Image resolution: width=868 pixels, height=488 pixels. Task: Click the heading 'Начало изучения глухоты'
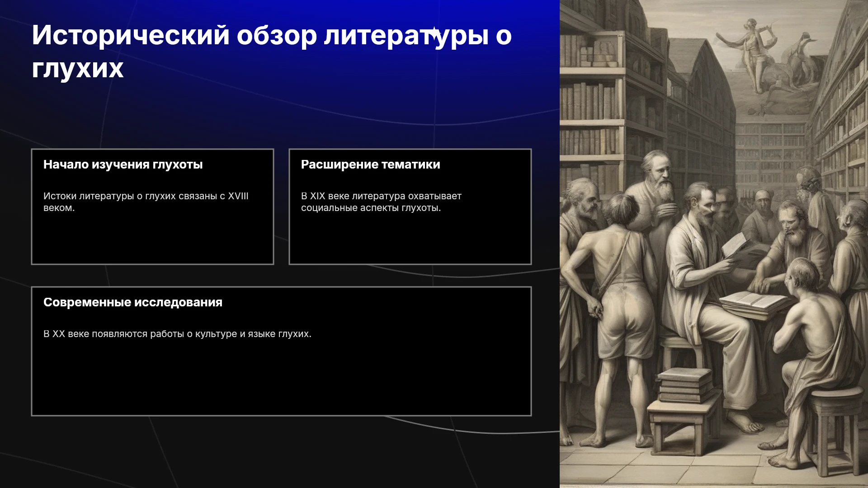123,164
